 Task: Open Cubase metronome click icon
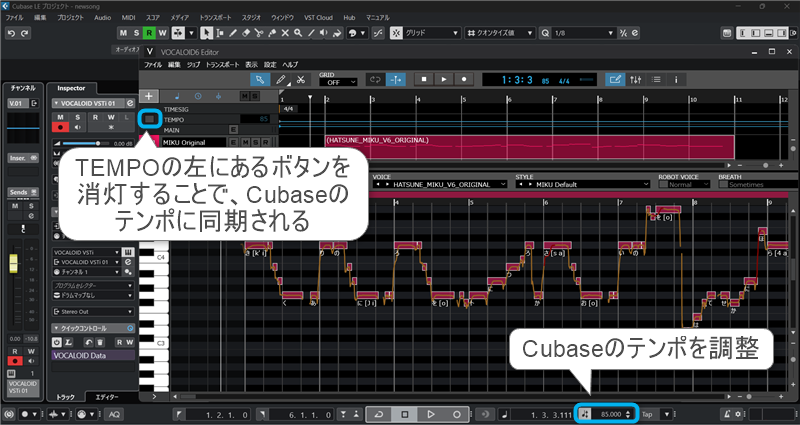click(x=727, y=414)
